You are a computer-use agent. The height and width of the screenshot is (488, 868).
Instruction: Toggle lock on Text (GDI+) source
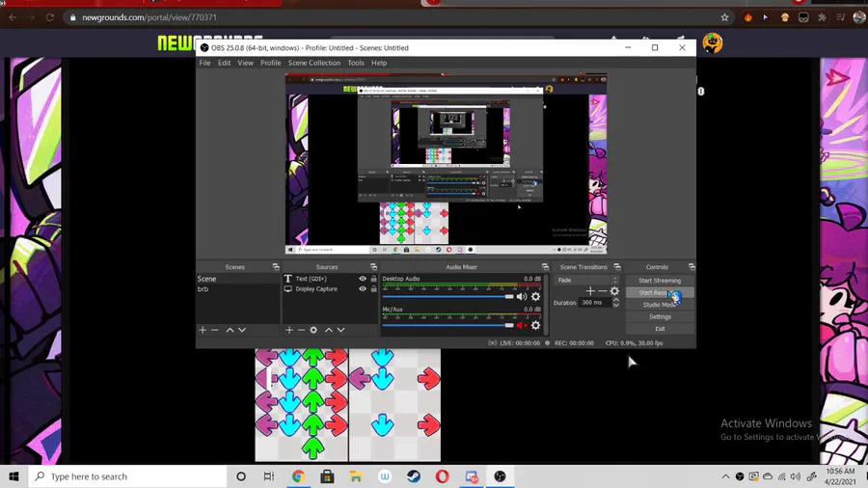pyautogui.click(x=373, y=279)
